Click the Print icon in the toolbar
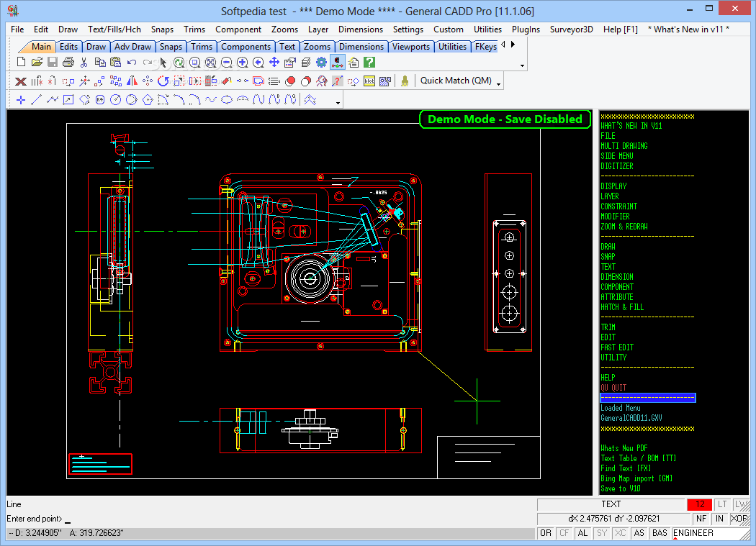This screenshot has width=756, height=546. [x=68, y=62]
